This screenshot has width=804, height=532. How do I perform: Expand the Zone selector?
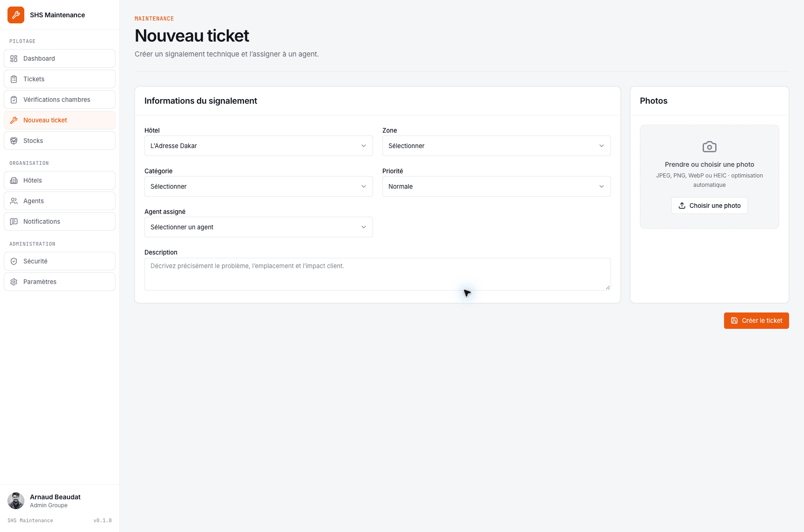(x=496, y=146)
